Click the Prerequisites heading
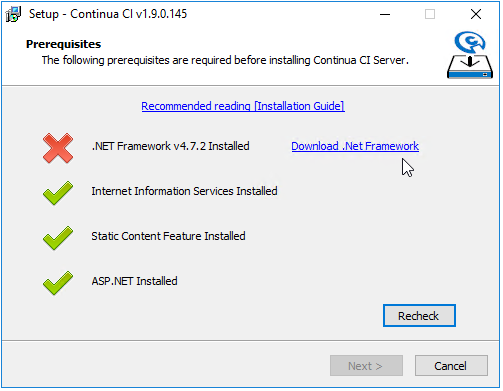Viewport: 503px width, 391px height. (x=63, y=44)
